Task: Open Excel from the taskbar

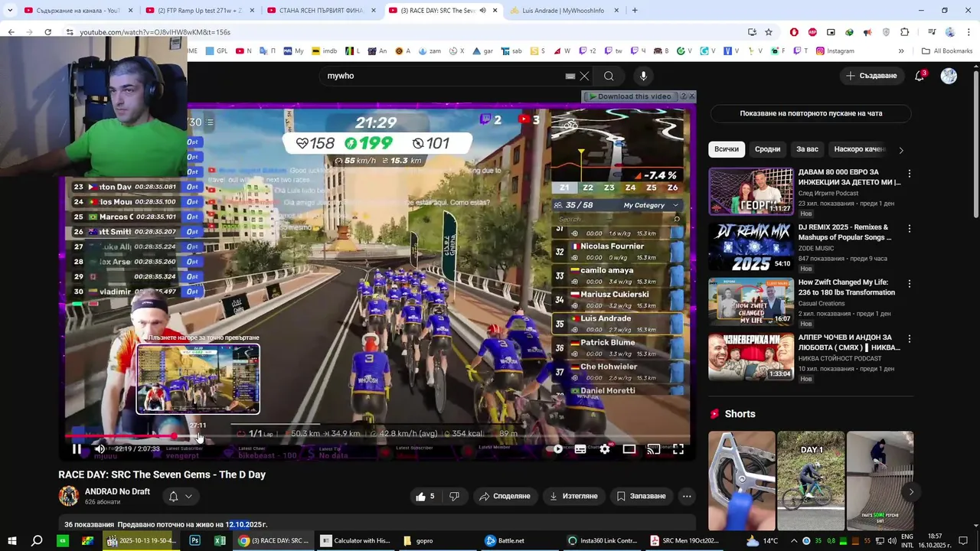Action: click(220, 540)
